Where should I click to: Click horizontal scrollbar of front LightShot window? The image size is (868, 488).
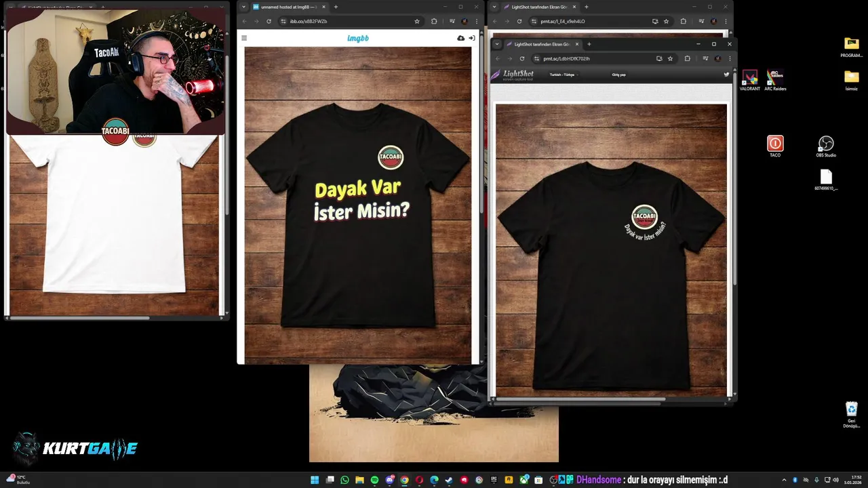point(580,400)
